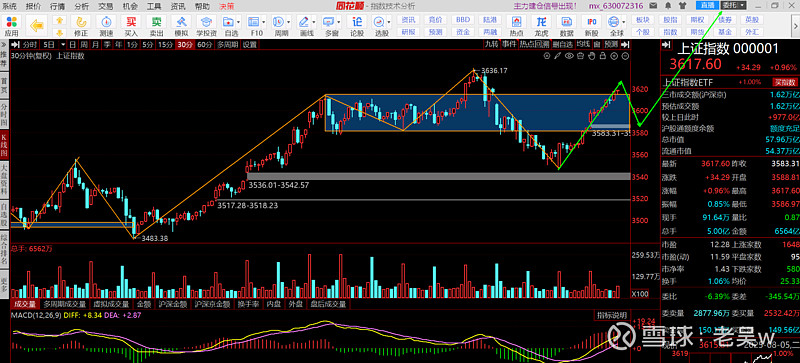Click the 指标说明 button

611,316
